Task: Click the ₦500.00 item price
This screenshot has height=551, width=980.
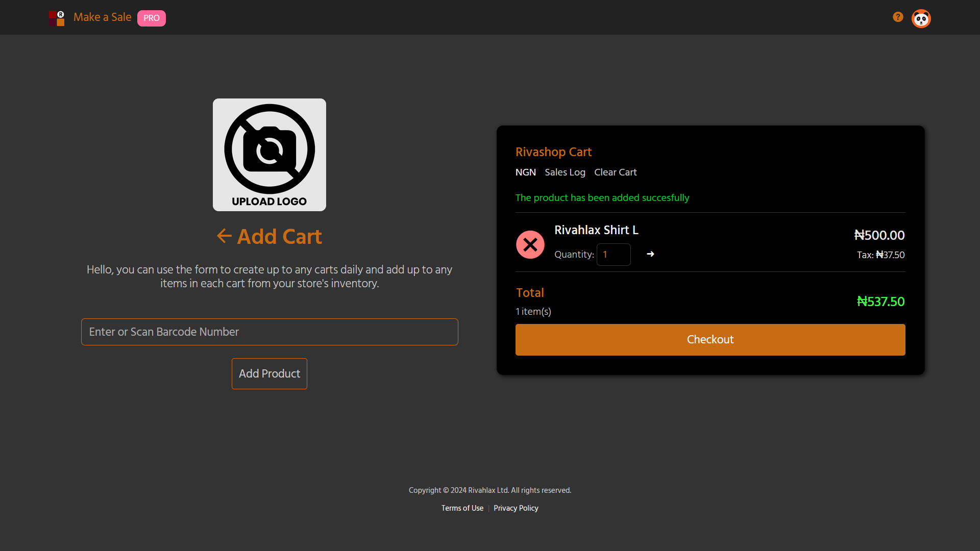Action: click(x=879, y=235)
